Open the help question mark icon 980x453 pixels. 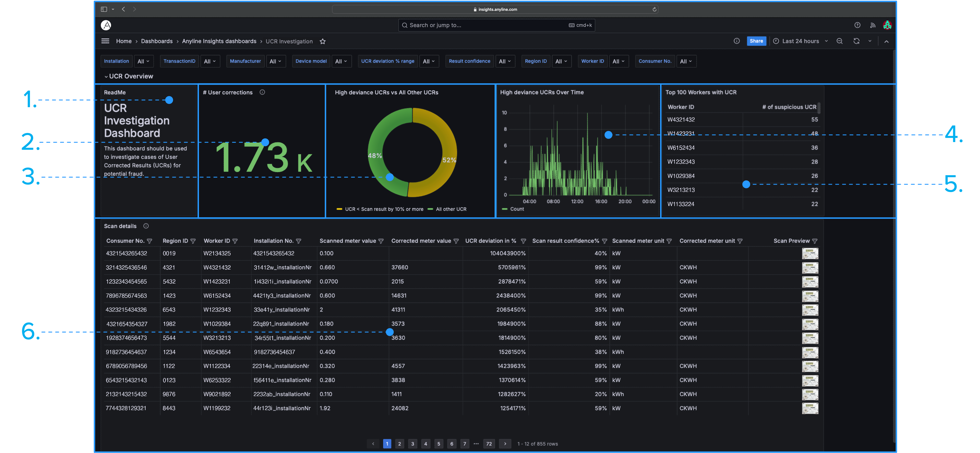click(857, 25)
